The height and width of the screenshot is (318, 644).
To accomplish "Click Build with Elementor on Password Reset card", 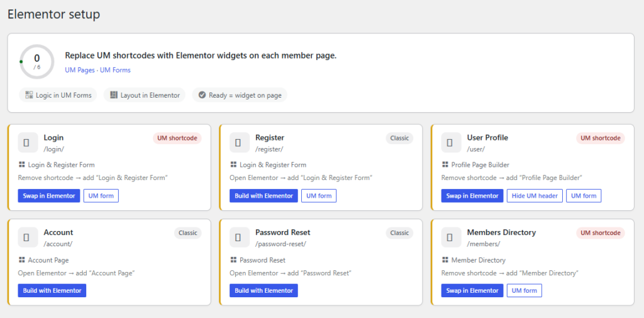I will [x=264, y=290].
